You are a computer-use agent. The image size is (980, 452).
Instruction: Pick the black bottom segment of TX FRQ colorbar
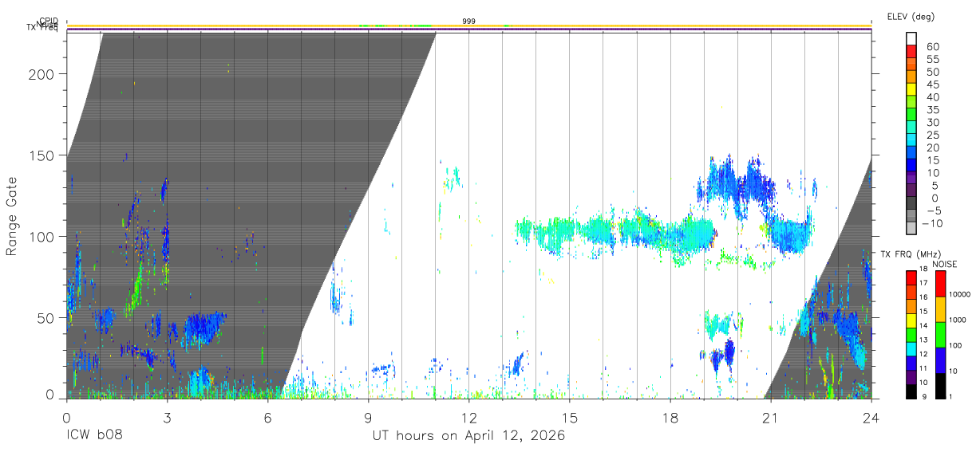click(x=911, y=391)
